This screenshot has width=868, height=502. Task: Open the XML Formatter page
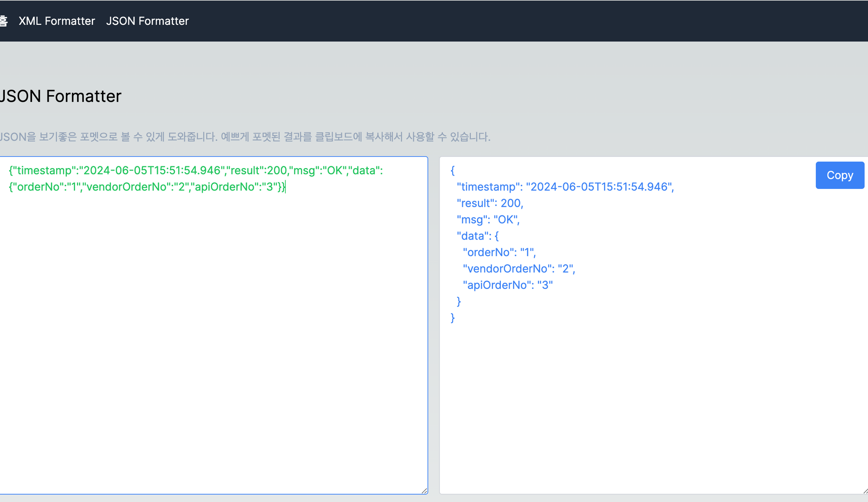[56, 21]
